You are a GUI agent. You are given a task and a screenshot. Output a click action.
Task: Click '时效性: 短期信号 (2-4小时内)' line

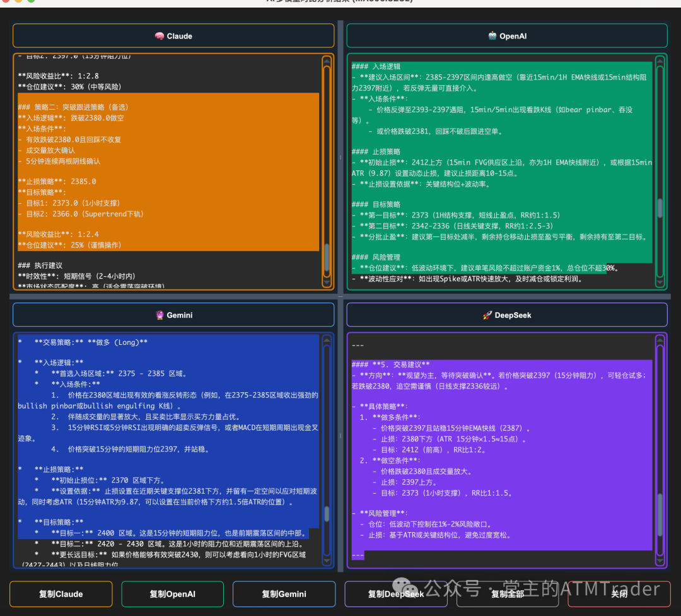[x=76, y=276]
